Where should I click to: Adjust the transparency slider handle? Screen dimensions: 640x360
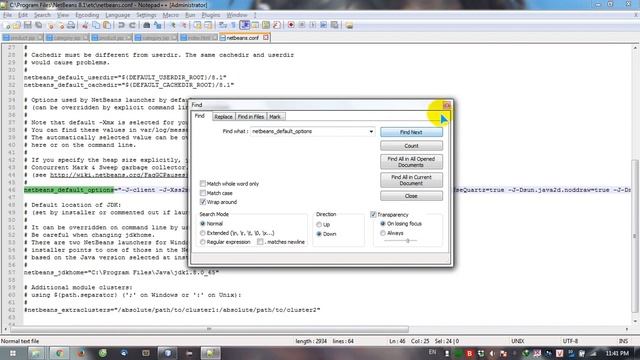[407, 240]
